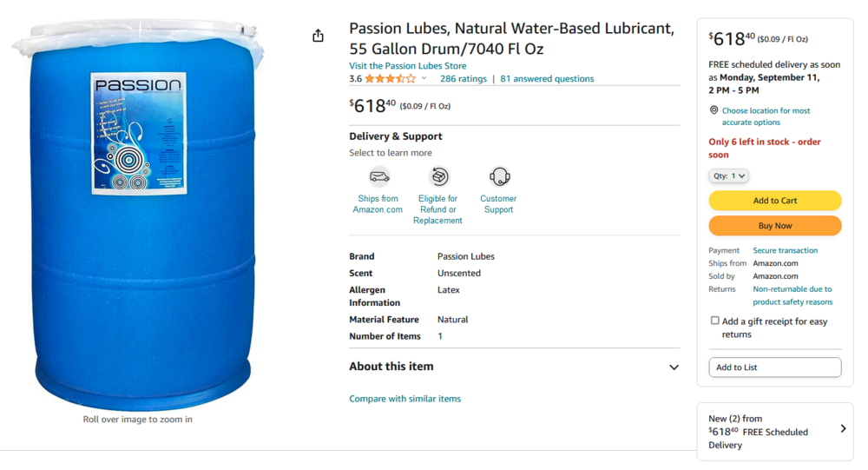
Task: Click the star rating icons
Action: pos(390,79)
